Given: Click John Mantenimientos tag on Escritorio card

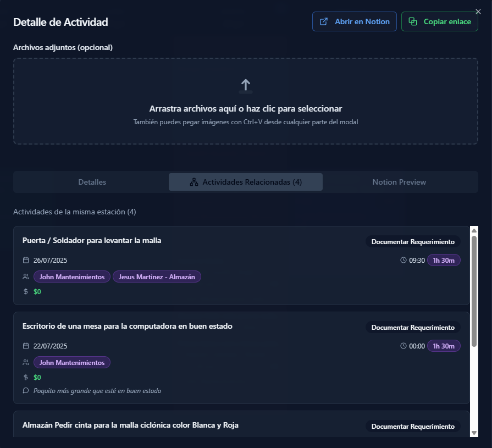Looking at the screenshot, I should 72,362.
